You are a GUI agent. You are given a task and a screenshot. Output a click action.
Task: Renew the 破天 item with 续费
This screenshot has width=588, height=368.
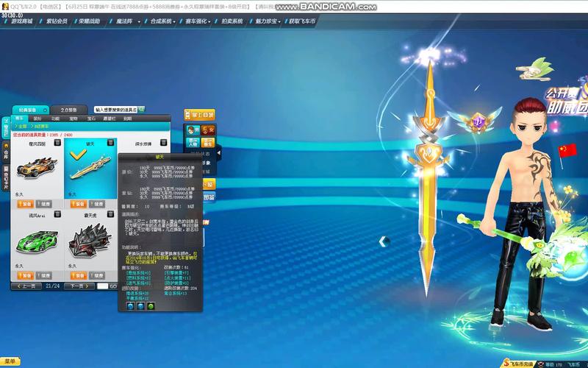point(97,204)
